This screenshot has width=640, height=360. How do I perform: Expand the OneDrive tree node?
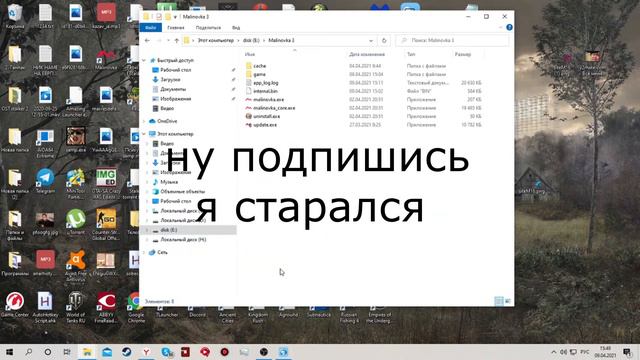click(144, 121)
